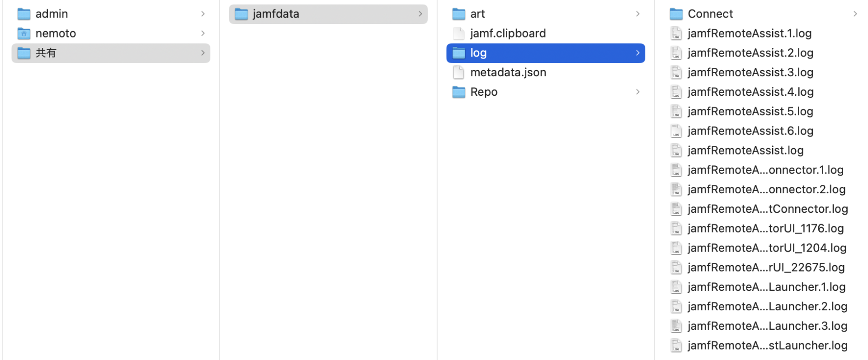This screenshot has width=868, height=360.
Task: Click the jamfdata folder icon
Action: pos(241,14)
